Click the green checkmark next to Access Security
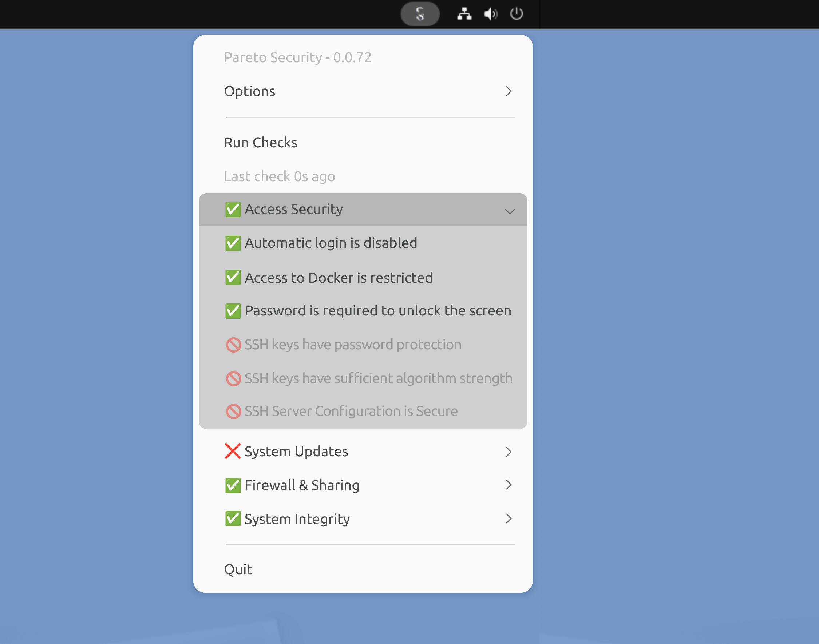 point(233,210)
